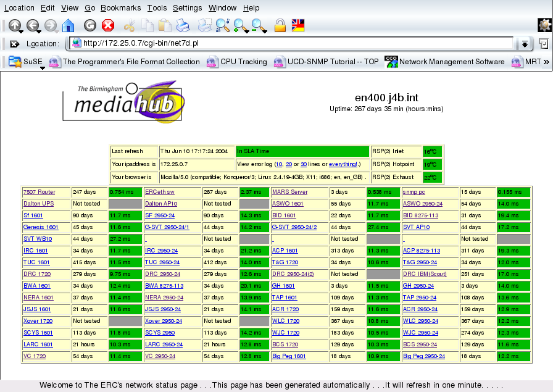Open the Find magnifier icon
Image resolution: width=553 pixels, height=392 pixels.
(x=222, y=26)
